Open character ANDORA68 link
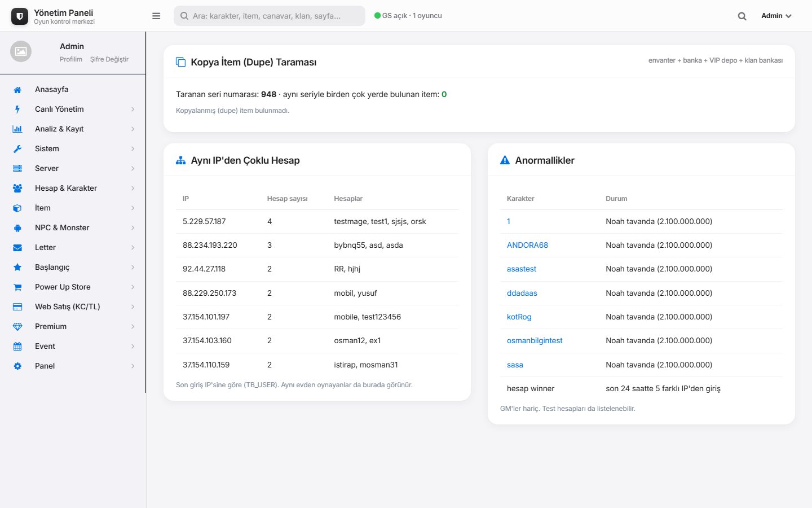The height and width of the screenshot is (508, 812). pos(527,246)
